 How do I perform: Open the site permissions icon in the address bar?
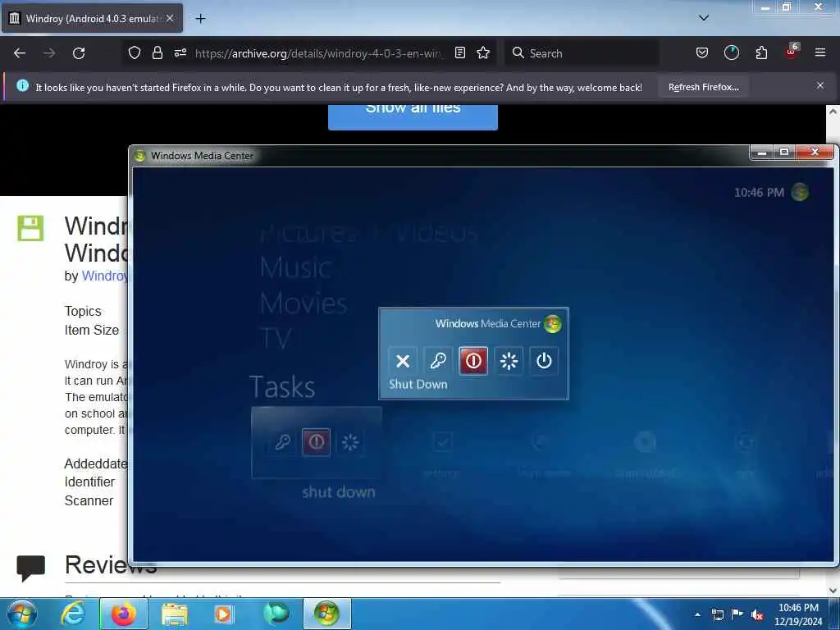pyautogui.click(x=180, y=53)
